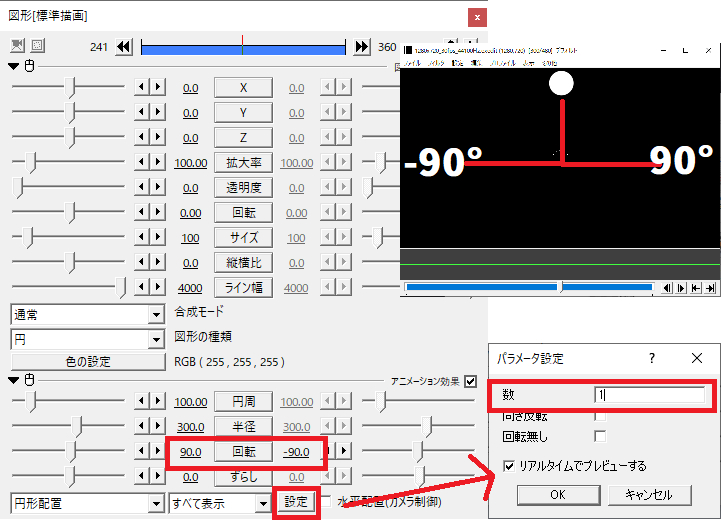Screen dimensions: 722x521
Task: Step to the next frame in the preview window
Action: click(x=681, y=288)
